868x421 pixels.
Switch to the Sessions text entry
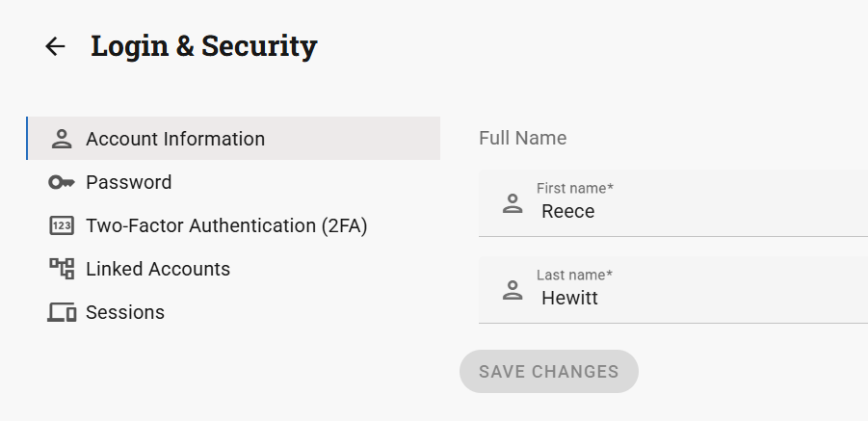click(x=125, y=312)
